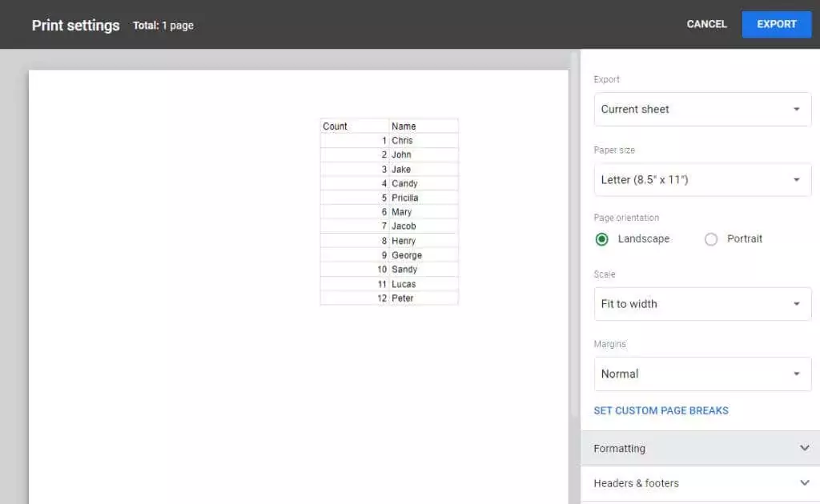The width and height of the screenshot is (820, 504).
Task: Click the SET CUSTOM PAGE BREAKS link
Action: click(661, 410)
